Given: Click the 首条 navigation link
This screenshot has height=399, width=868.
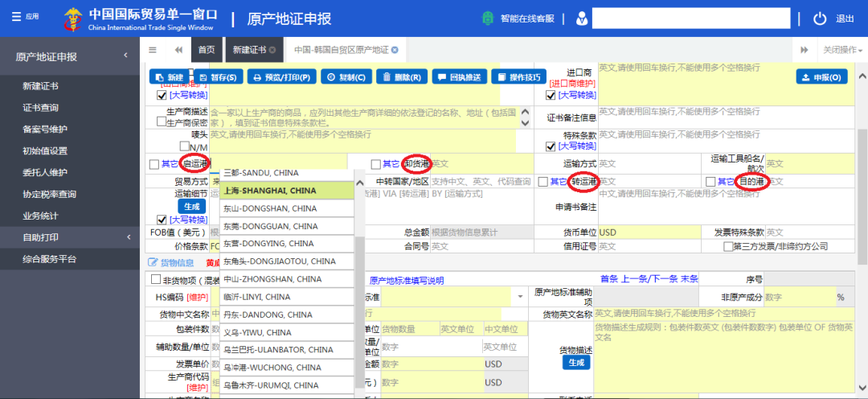Looking at the screenshot, I should [x=609, y=279].
